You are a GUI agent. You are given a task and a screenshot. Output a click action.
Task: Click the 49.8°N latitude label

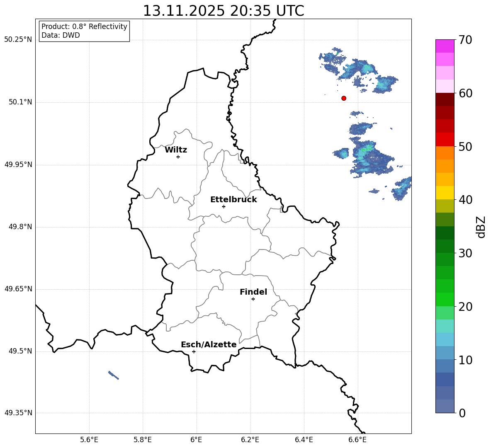click(20, 227)
